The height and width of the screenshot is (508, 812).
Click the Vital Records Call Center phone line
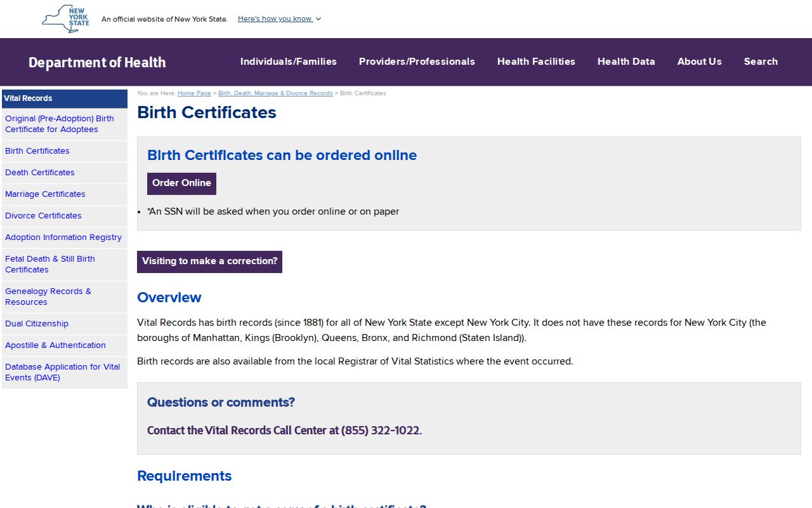[x=284, y=431]
